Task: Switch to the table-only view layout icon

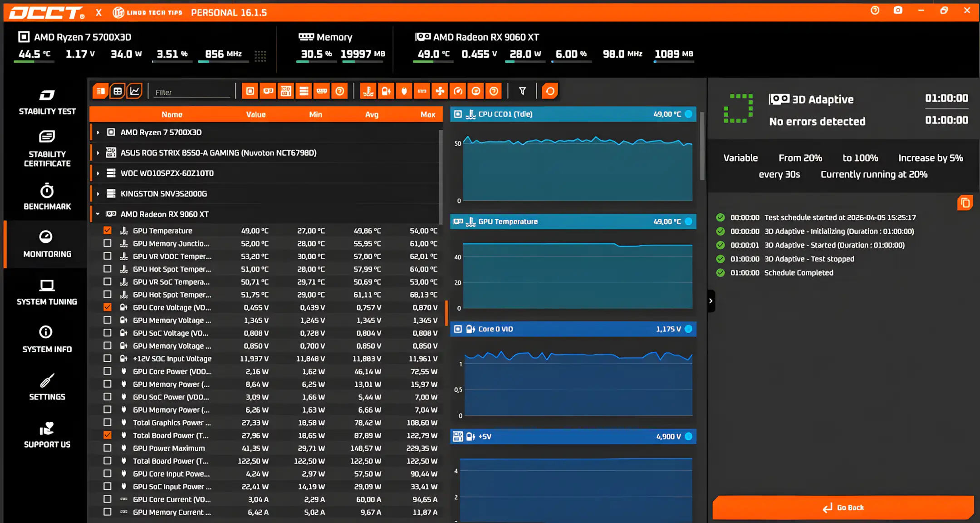Action: tap(101, 91)
